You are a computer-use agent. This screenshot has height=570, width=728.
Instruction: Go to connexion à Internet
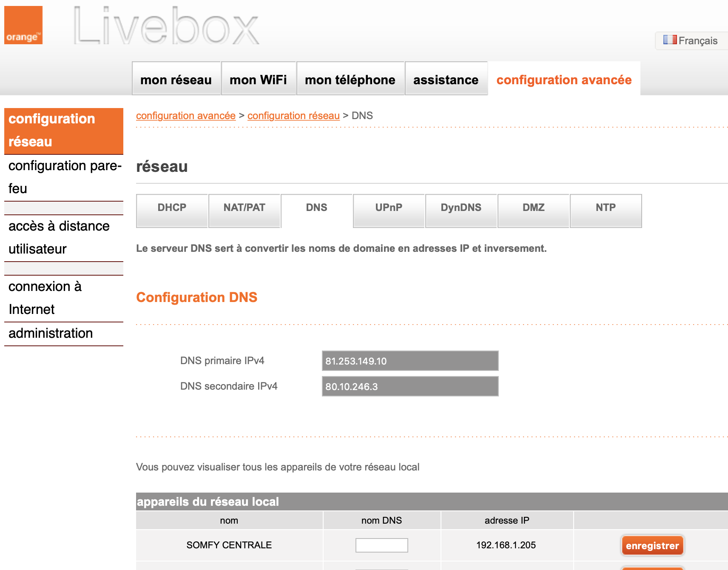[64, 298]
